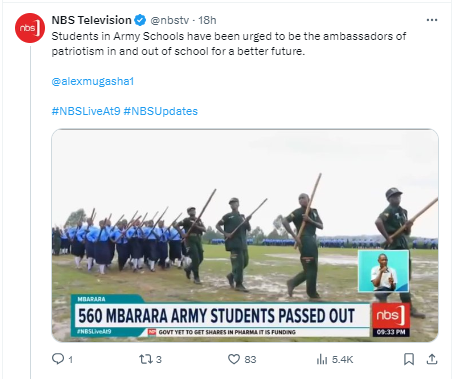This screenshot has height=379, width=453.
Task: Open the NBS Television profile avatar
Action: (30, 28)
